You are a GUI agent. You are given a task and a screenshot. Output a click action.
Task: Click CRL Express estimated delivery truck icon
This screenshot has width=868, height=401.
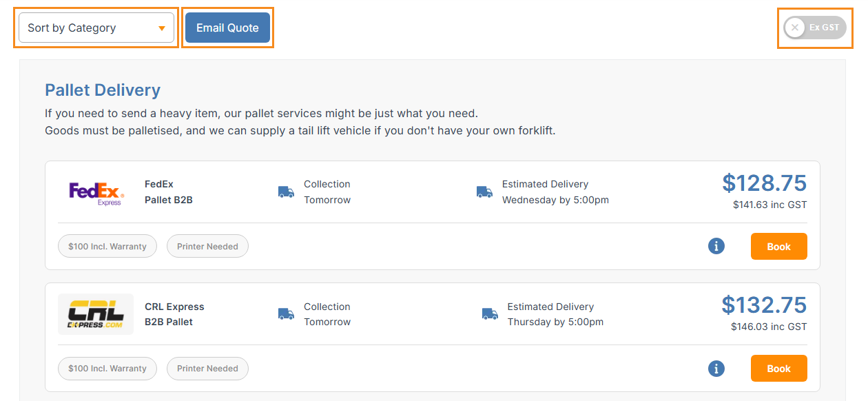click(x=490, y=314)
